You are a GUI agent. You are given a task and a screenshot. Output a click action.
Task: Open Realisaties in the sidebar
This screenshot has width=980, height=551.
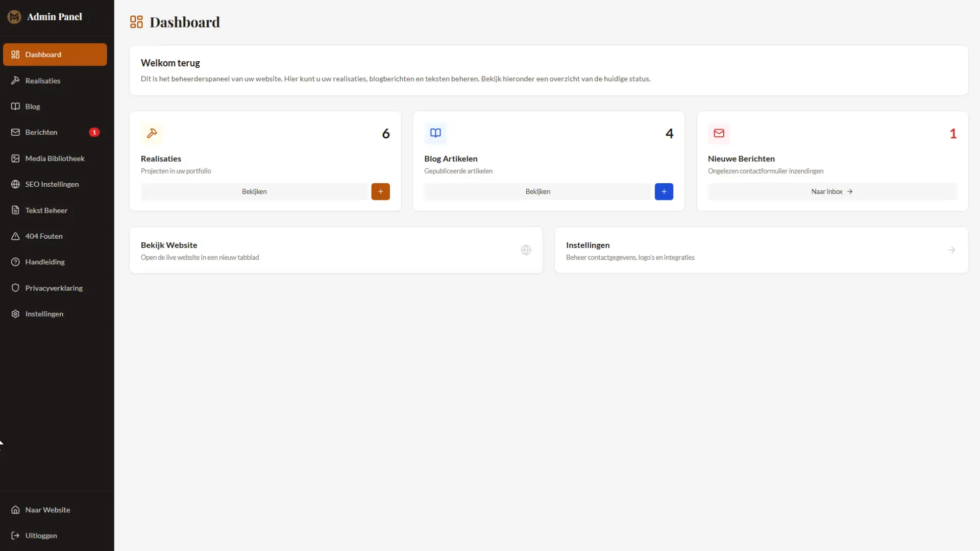(x=43, y=81)
